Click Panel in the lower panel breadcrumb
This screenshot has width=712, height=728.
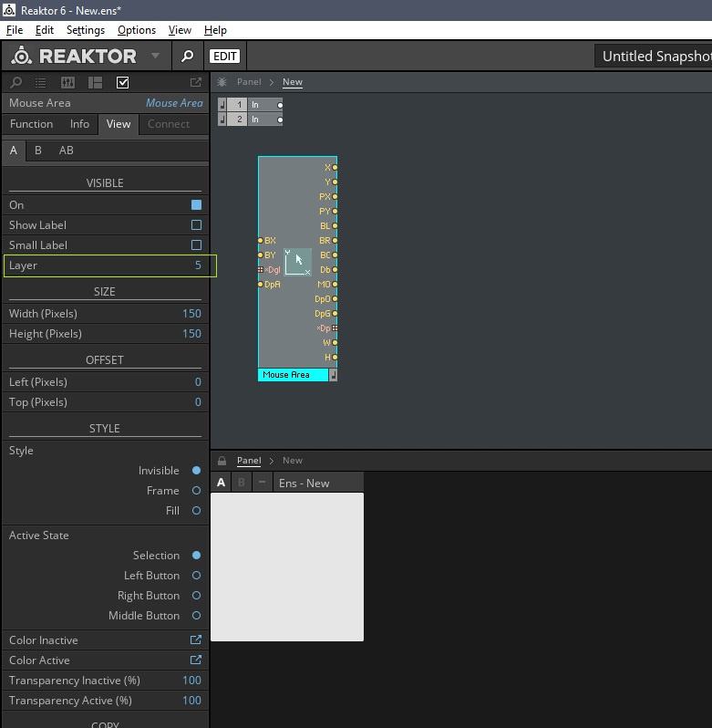click(x=249, y=461)
